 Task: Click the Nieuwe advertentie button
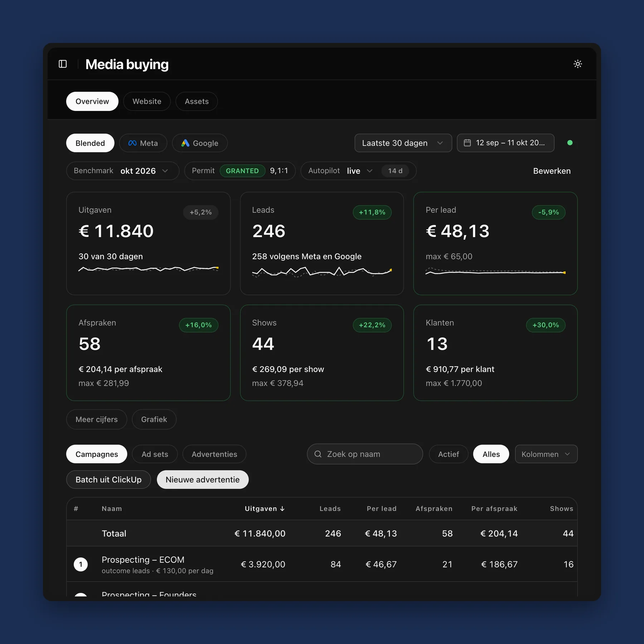[203, 479]
